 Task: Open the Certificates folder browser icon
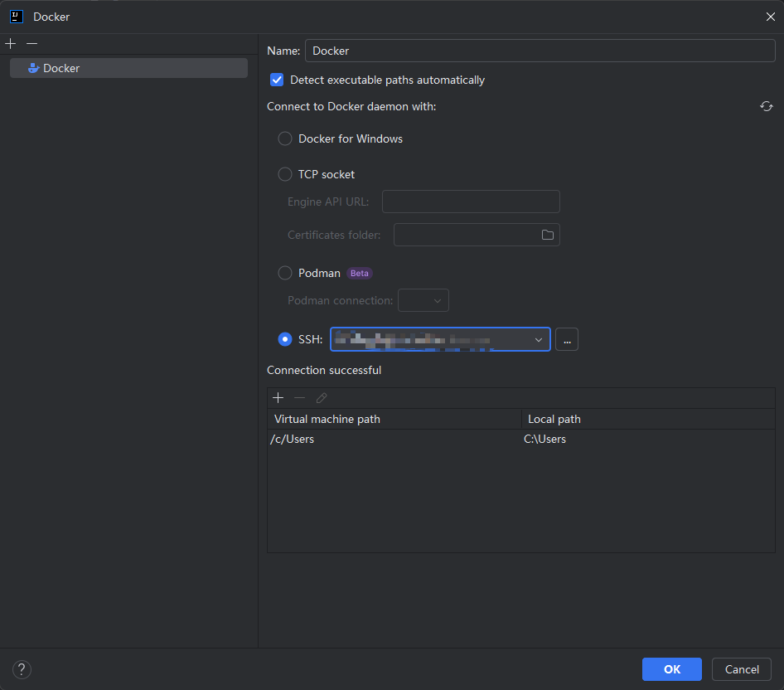coord(547,235)
